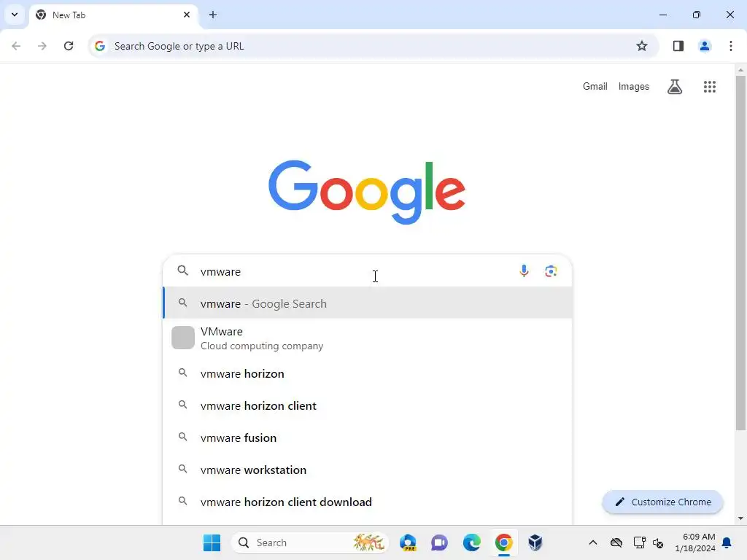
Task: Open the Teams chat taskbar icon
Action: pyautogui.click(x=440, y=542)
